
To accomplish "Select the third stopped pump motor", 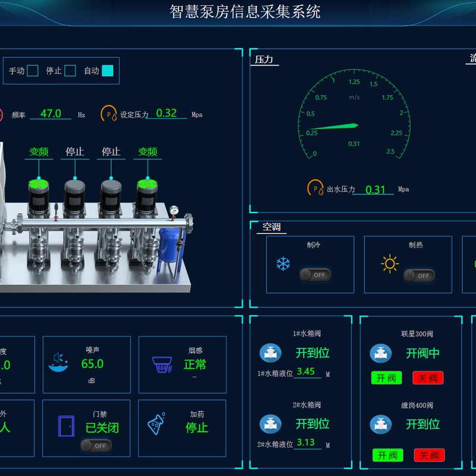I will point(111,197).
